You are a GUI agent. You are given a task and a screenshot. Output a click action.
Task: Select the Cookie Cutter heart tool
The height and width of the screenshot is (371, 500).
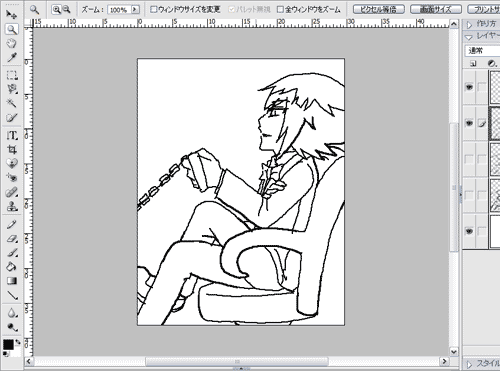pyautogui.click(x=12, y=163)
